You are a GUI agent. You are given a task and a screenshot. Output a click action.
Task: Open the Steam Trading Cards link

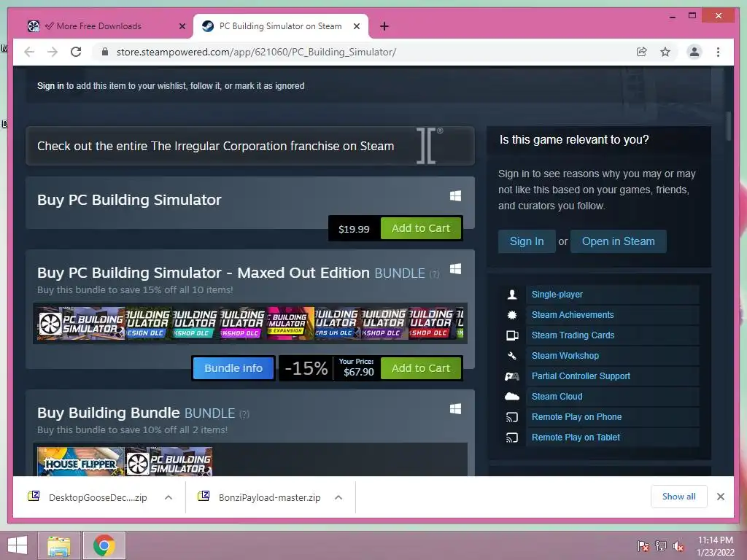573,335
